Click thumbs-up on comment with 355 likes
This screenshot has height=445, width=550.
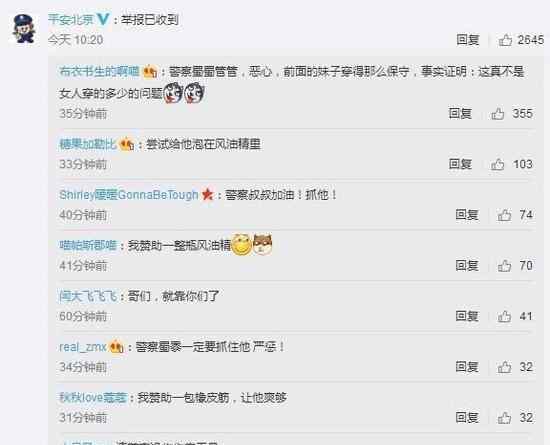[x=498, y=114]
